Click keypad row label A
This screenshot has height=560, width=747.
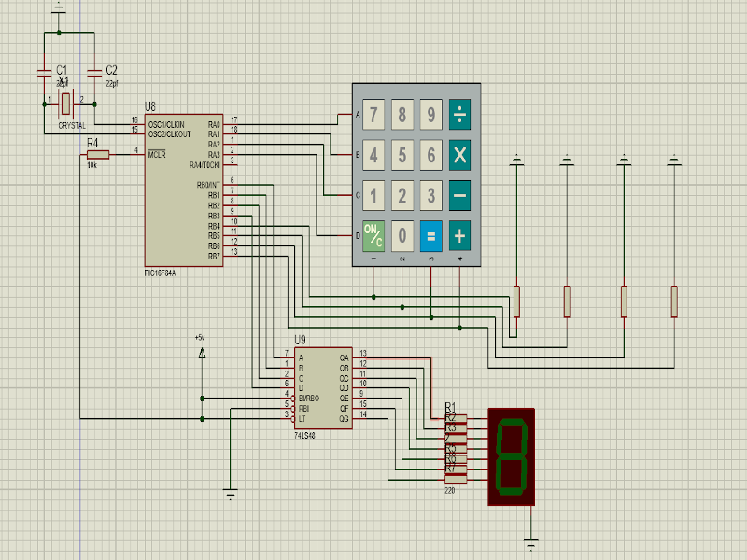click(358, 115)
